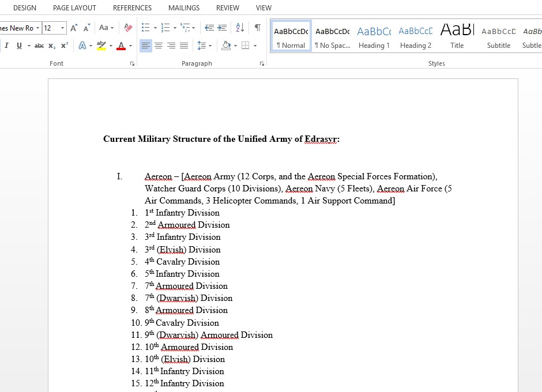Apply the Heading 1 style

[x=374, y=37]
